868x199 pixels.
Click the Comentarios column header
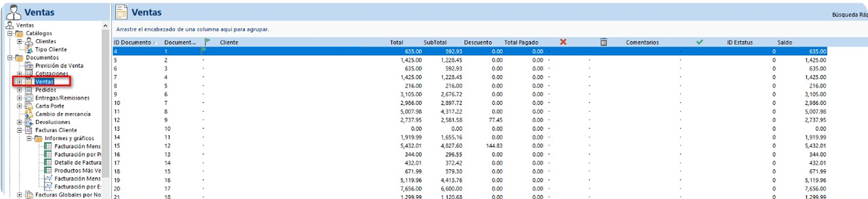[x=642, y=42]
